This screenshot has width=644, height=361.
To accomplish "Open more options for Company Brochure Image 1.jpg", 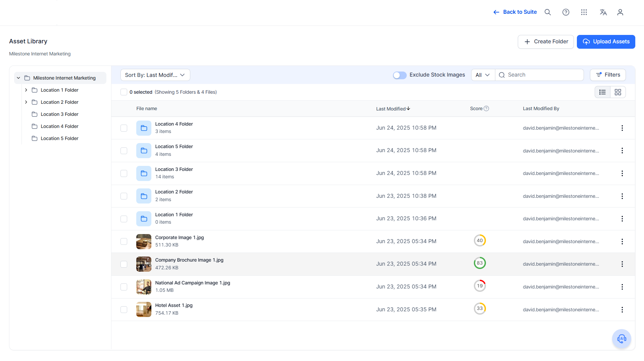I will click(622, 264).
